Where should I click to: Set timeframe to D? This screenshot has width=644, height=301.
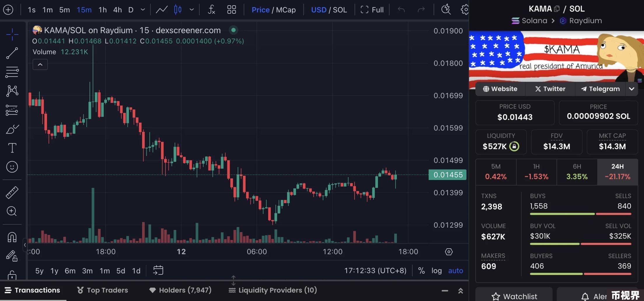point(131,10)
